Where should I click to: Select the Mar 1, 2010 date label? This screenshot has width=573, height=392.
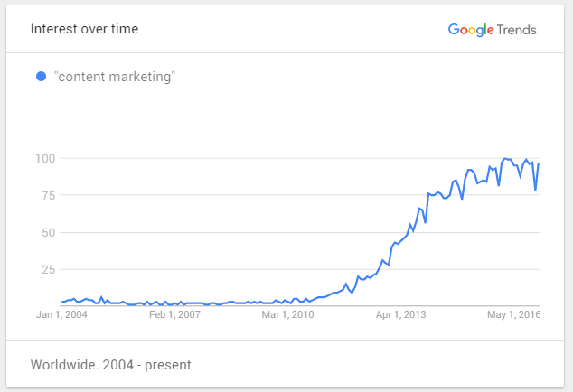coord(288,315)
